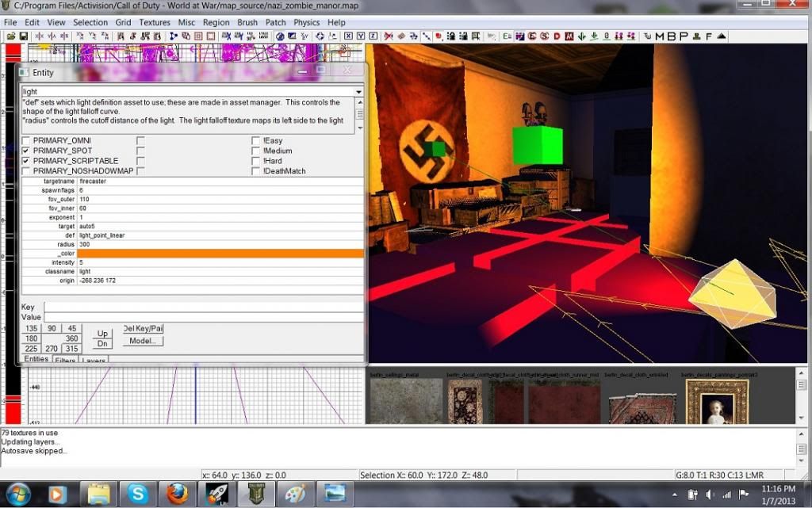Select the def row with value light_point_linear
The height and width of the screenshot is (508, 812).
point(193,235)
